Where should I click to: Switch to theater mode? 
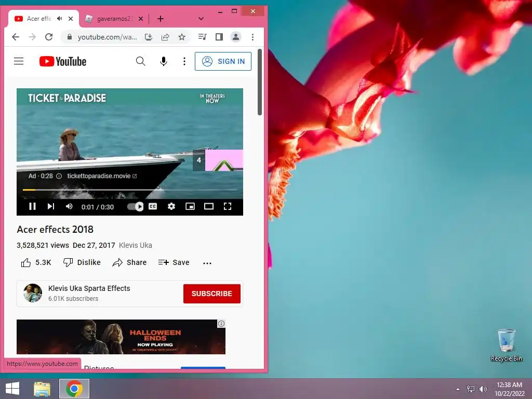pyautogui.click(x=209, y=206)
